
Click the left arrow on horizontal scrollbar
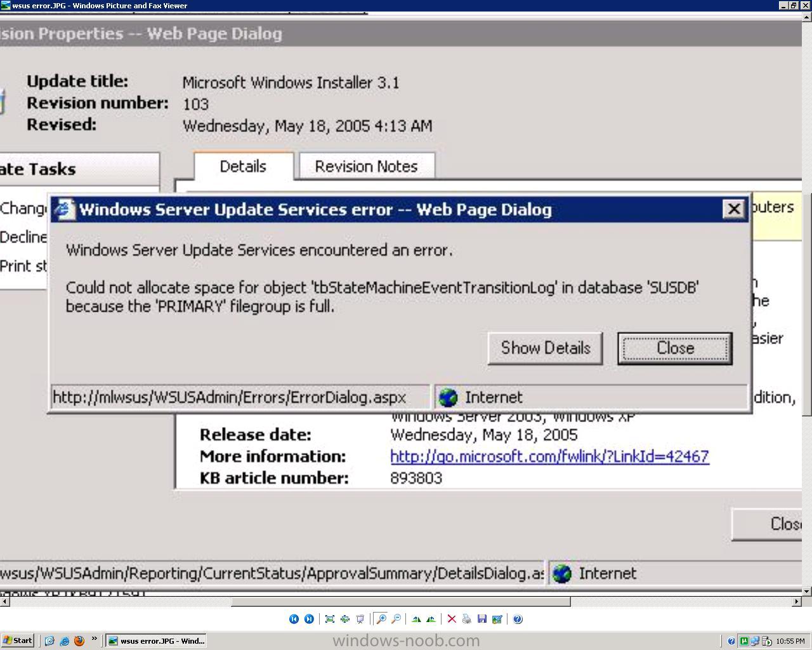click(4, 601)
